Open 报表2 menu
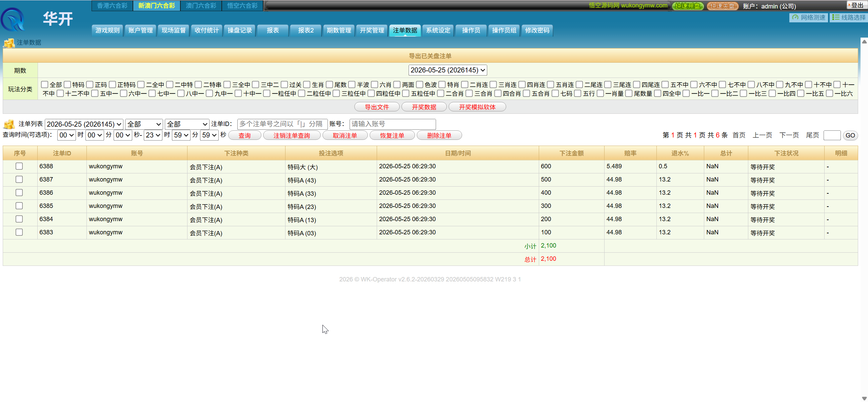The width and height of the screenshot is (868, 402). click(x=306, y=30)
